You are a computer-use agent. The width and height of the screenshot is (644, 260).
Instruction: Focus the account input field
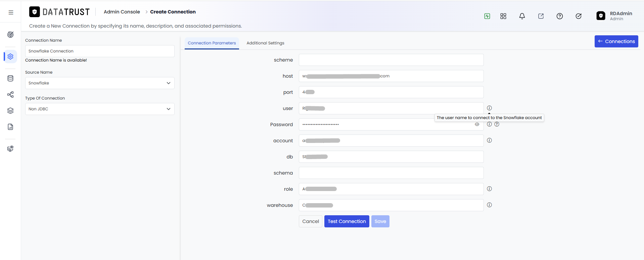pos(391,141)
